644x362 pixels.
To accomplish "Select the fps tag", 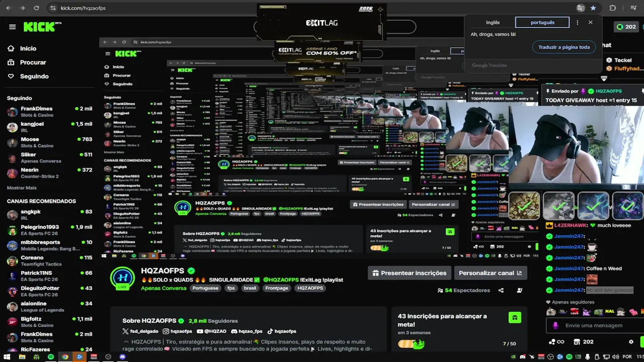I will pyautogui.click(x=231, y=288).
